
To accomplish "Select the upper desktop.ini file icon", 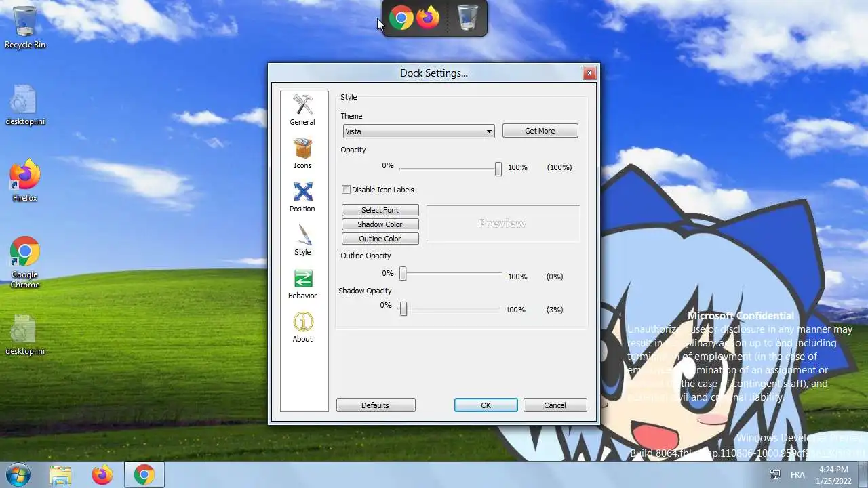I will pos(25,105).
